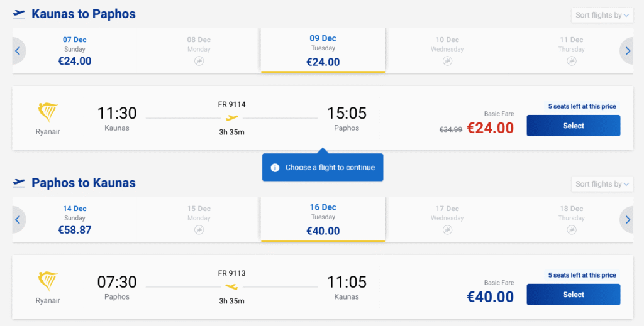Show later return dates with the right arrow
644x326 pixels.
[x=626, y=220]
